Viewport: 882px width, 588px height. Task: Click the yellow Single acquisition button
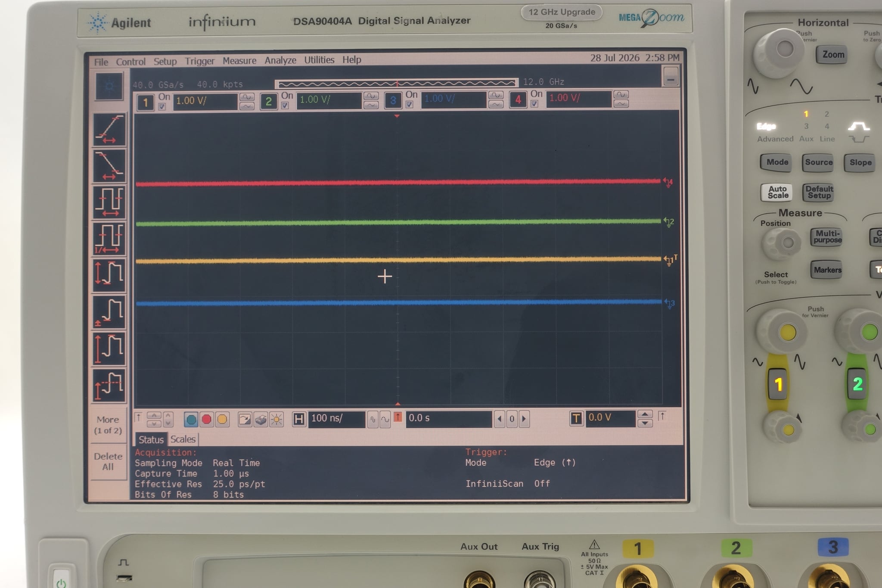[x=222, y=419]
